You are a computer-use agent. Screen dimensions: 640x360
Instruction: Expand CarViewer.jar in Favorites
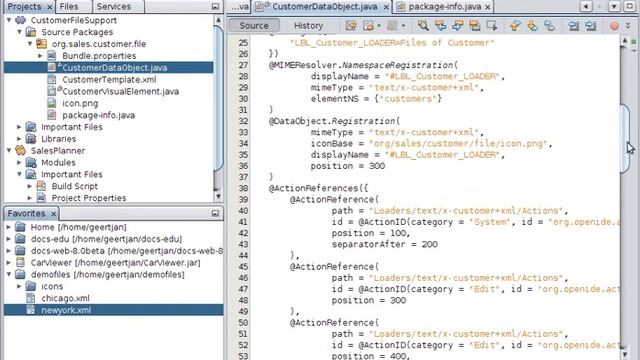[x=9, y=262]
